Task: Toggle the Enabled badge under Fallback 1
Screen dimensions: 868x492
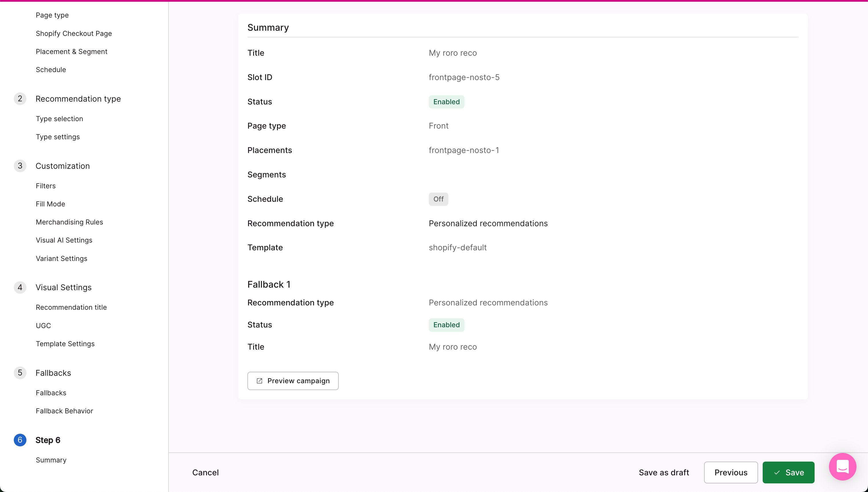Action: pyautogui.click(x=446, y=325)
